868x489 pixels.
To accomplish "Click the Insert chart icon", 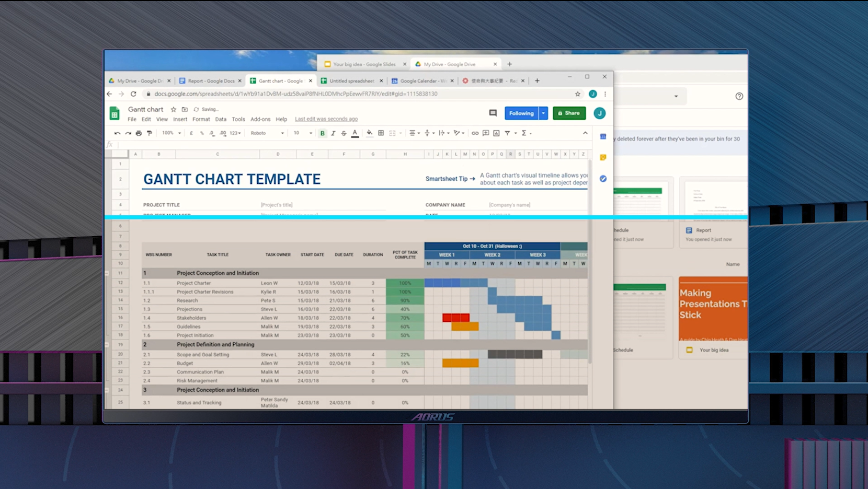I will pos(496,133).
